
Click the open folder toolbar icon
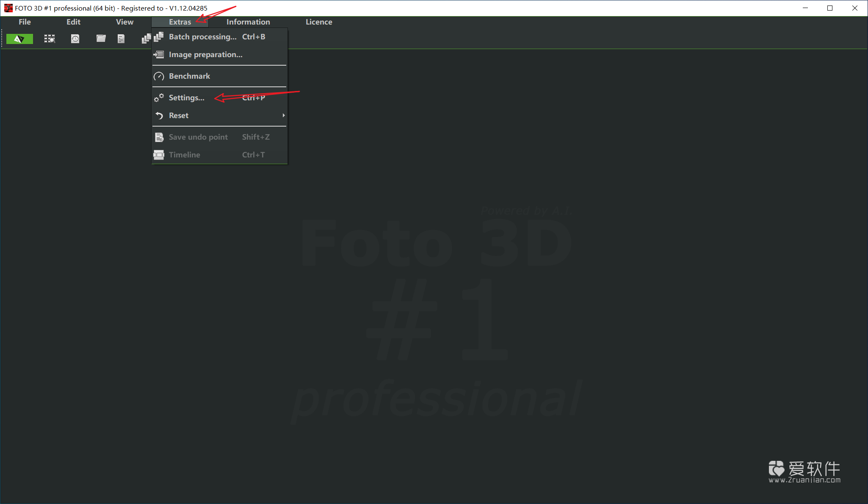tap(101, 39)
